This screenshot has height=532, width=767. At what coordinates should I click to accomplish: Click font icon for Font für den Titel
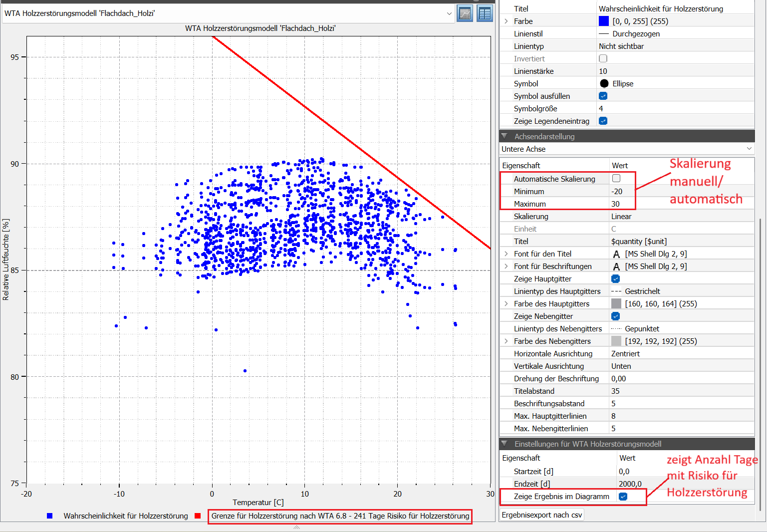click(616, 254)
